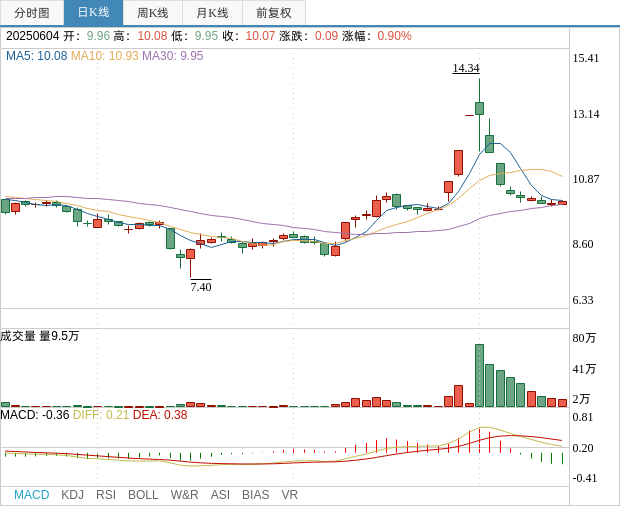The height and width of the screenshot is (506, 620).
Task: Click the date 20250604 text
Action: pos(32,36)
